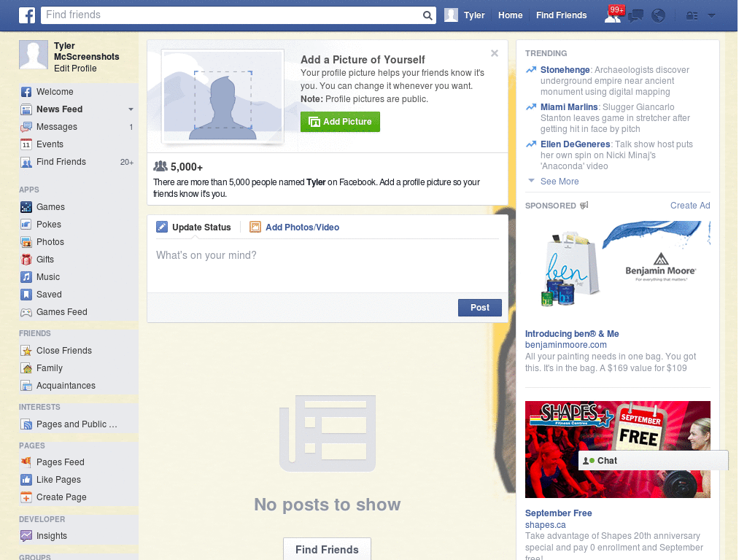Open friend requests icon with 99+ badge

tap(614, 15)
